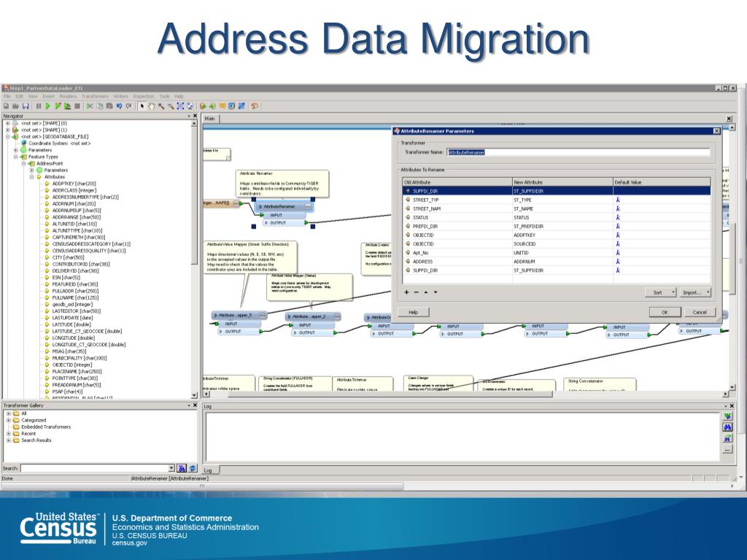The image size is (747, 560).
Task: Collapse the AddressPoint feature type
Action: tap(24, 163)
